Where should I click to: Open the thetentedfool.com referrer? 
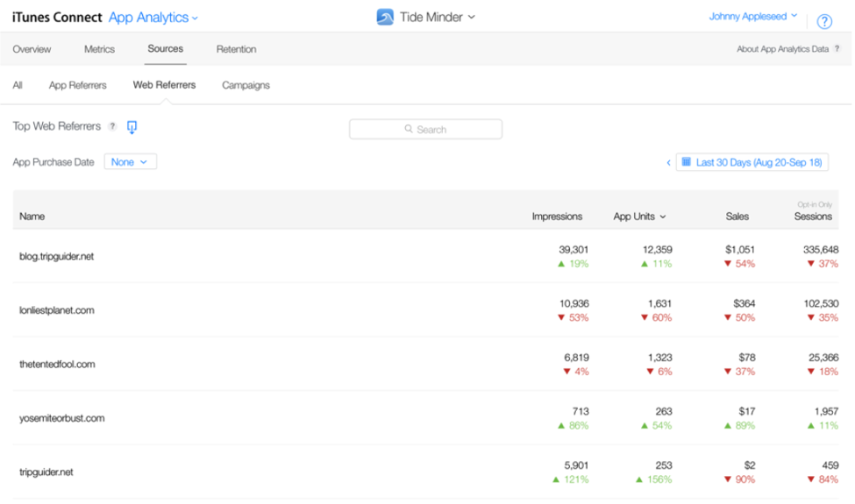pos(57,364)
